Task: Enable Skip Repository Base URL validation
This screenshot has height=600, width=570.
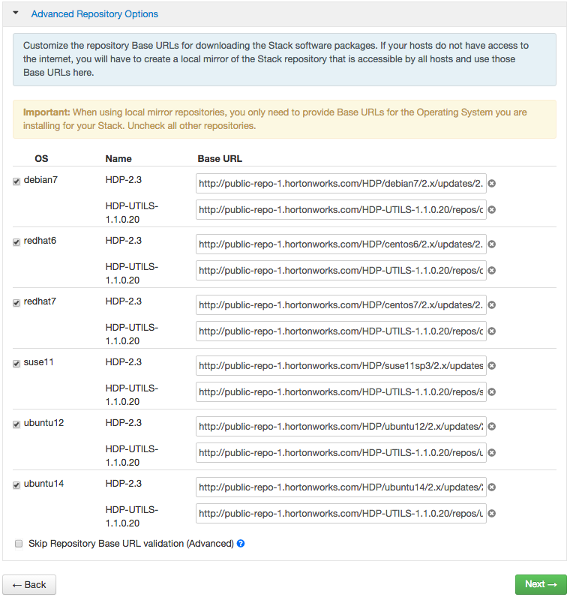Action: pyautogui.click(x=19, y=544)
